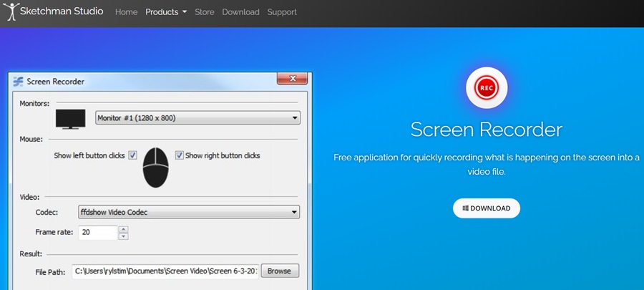Viewport: 644px width, 290px height.
Task: Open the Download nav link
Action: pos(240,12)
